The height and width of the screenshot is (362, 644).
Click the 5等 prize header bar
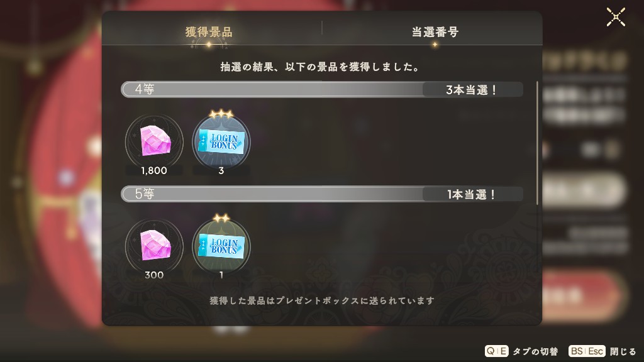click(322, 194)
